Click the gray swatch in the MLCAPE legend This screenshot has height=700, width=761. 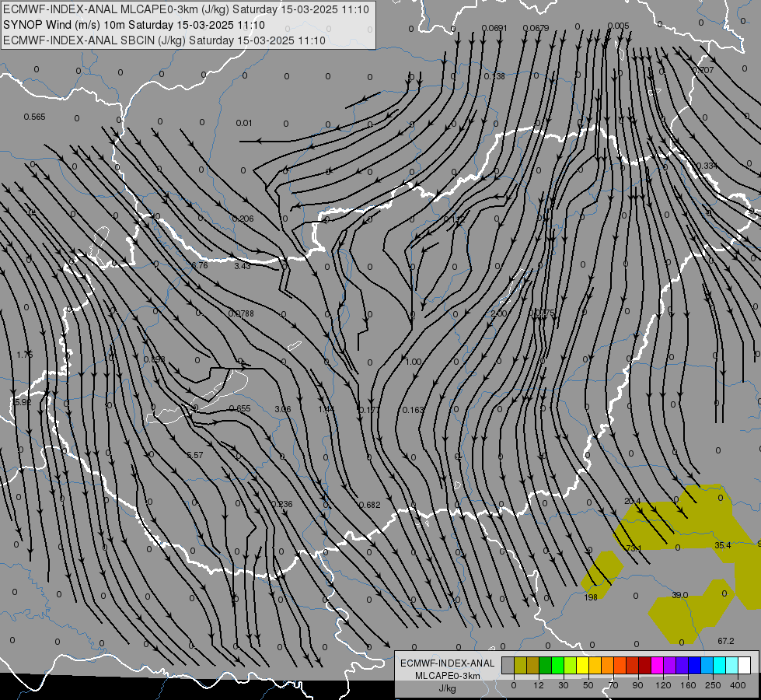tap(508, 666)
